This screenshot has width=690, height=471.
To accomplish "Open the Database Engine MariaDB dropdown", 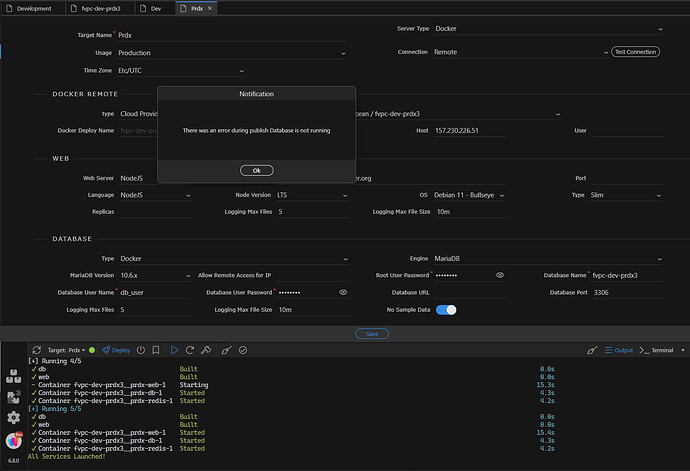I will (x=548, y=258).
